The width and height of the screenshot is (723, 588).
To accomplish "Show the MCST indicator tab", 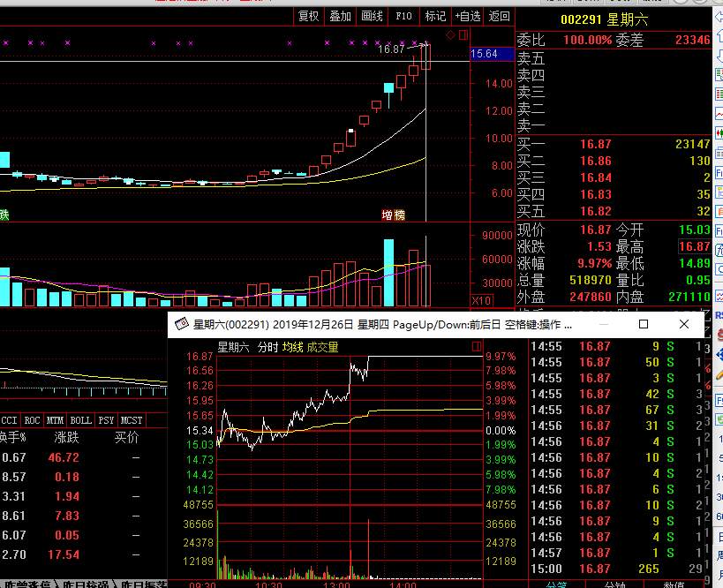I will tap(132, 420).
